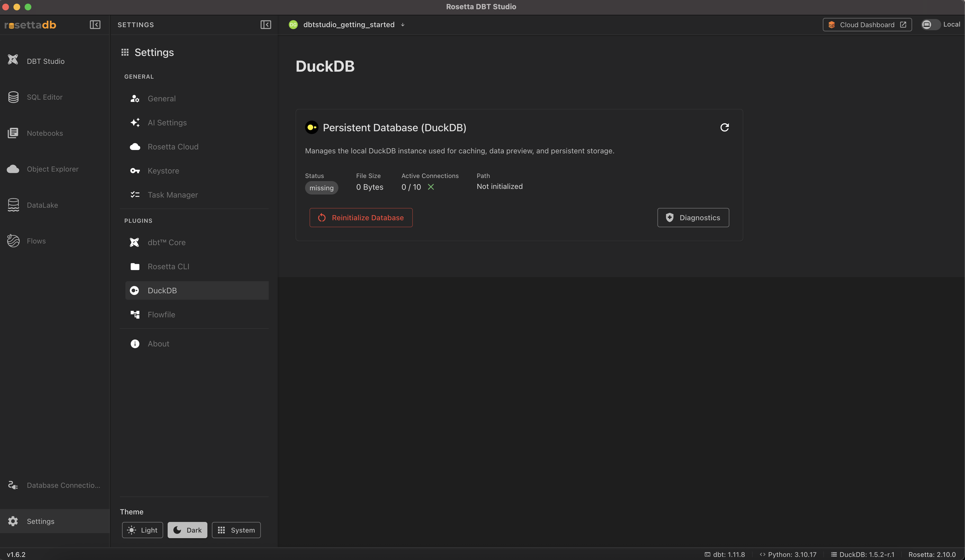Open Diagnostics
Screen dimensions: 965x560
(693, 217)
